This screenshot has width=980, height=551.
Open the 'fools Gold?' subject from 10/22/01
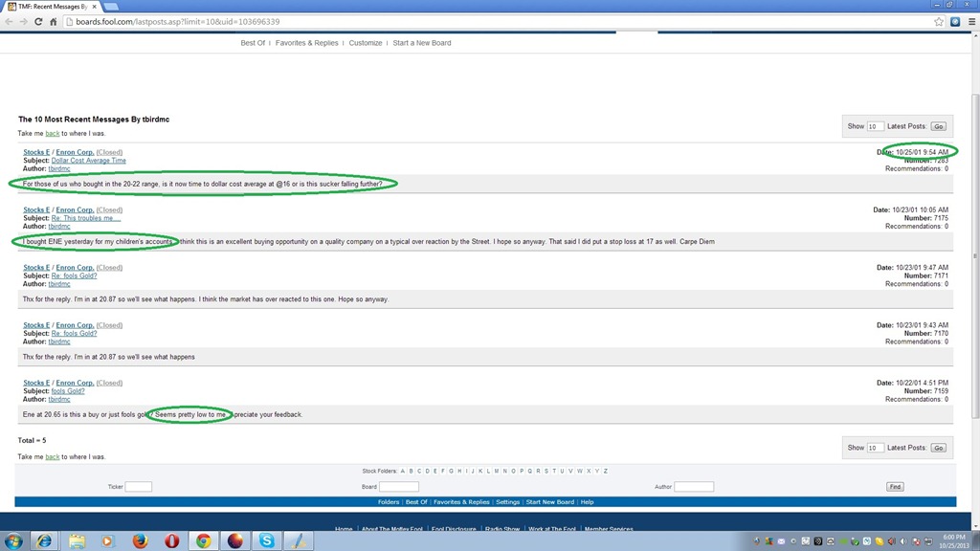pos(68,391)
